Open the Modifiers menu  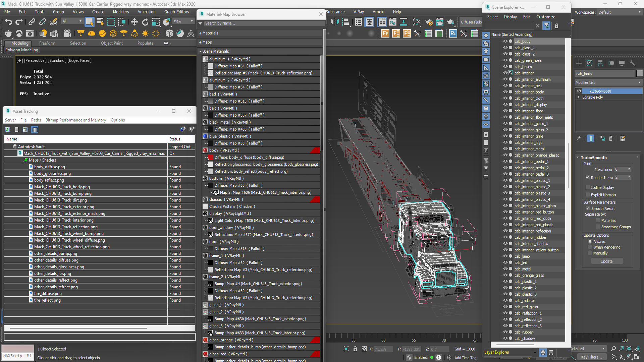tap(120, 12)
